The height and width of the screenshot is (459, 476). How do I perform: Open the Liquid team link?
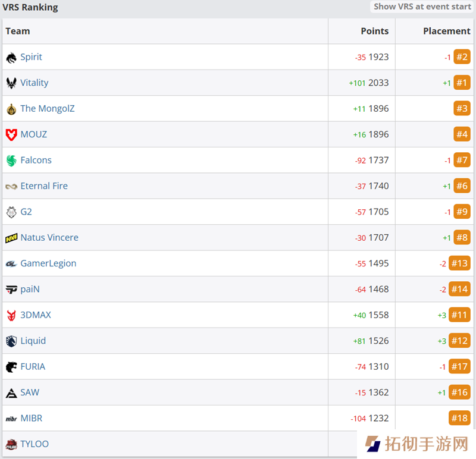[x=33, y=341]
